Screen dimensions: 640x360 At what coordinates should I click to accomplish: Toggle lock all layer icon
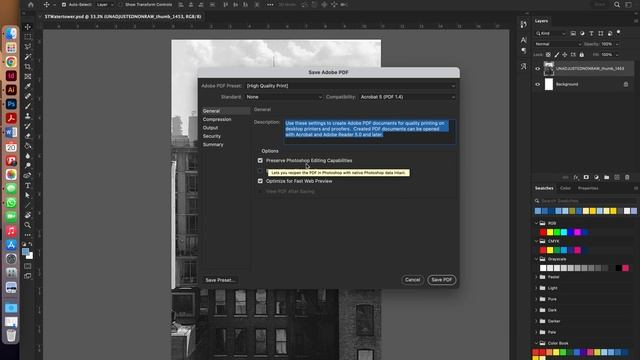pyautogui.click(x=582, y=55)
